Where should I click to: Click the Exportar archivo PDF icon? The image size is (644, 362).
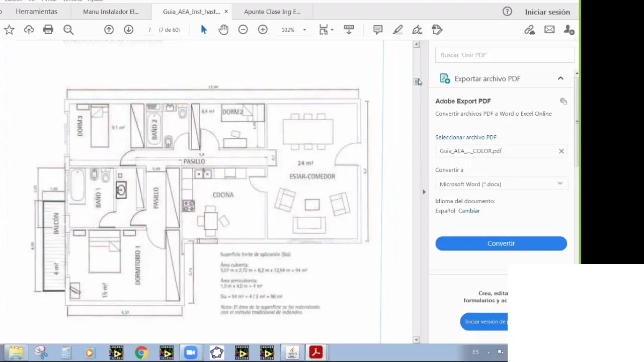coord(444,78)
